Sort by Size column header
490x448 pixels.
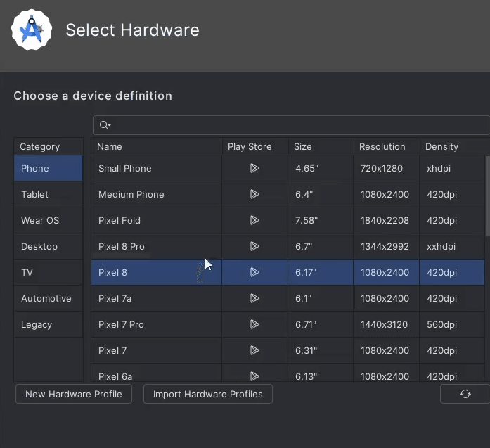pyautogui.click(x=321, y=146)
